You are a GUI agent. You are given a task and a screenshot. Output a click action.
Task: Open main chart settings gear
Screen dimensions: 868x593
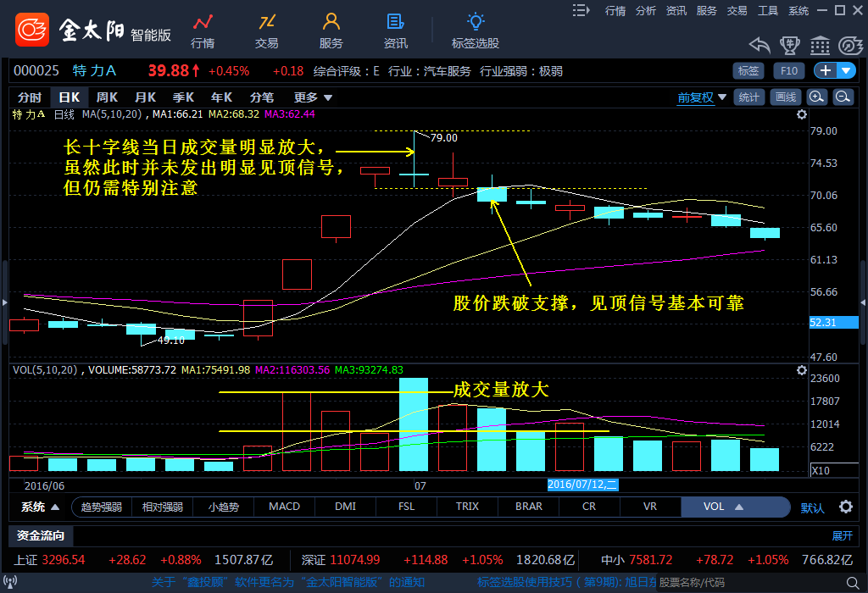click(x=802, y=114)
